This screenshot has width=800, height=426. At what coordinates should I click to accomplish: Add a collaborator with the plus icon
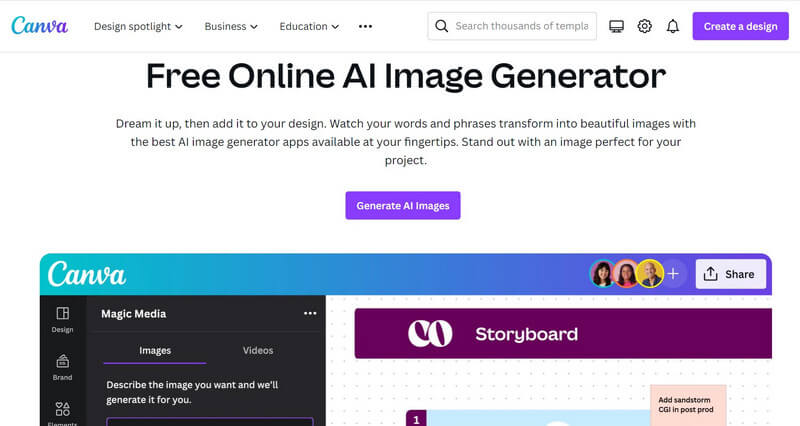(673, 274)
